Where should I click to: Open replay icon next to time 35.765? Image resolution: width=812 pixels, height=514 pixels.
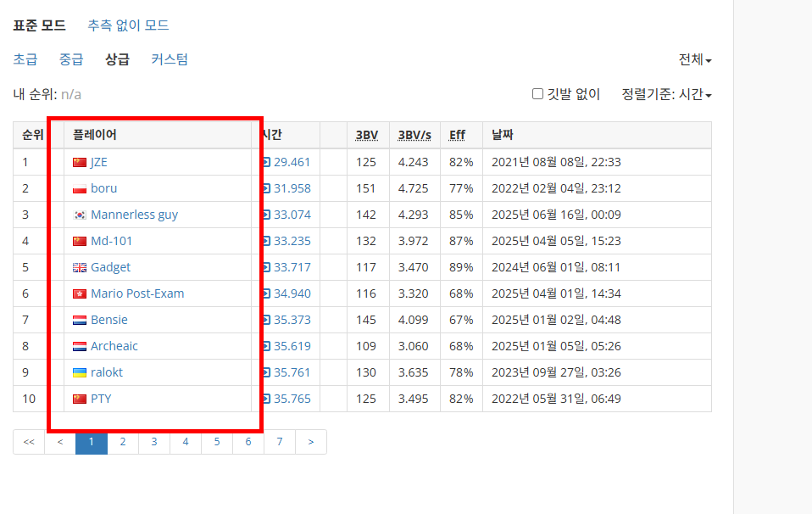267,399
